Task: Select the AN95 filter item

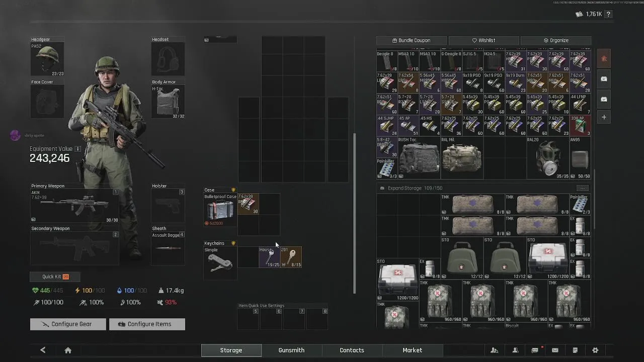Action: click(580, 158)
